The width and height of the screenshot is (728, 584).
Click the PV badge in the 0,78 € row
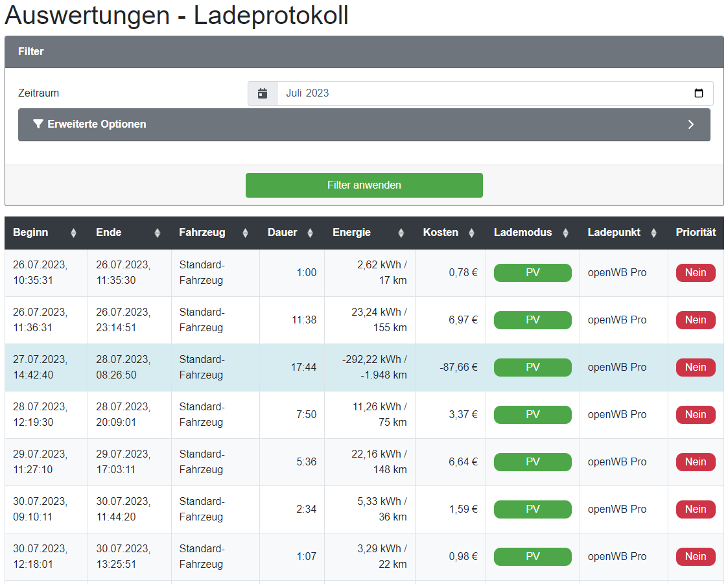[532, 273]
